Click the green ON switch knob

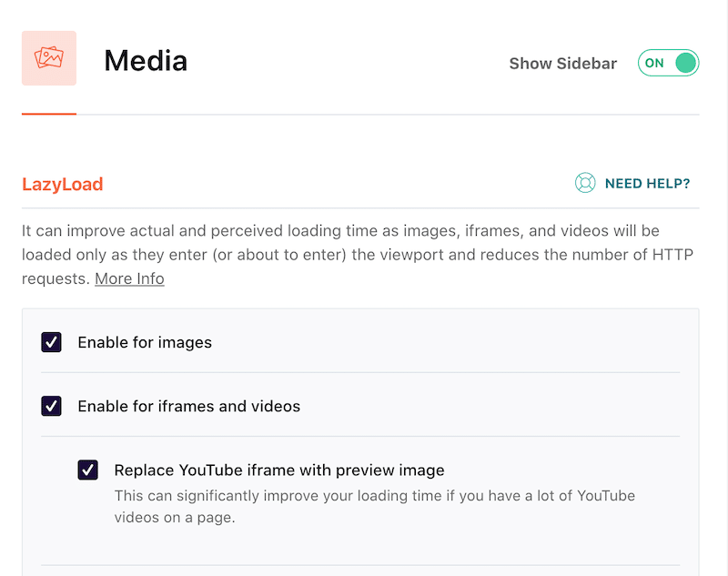682,63
